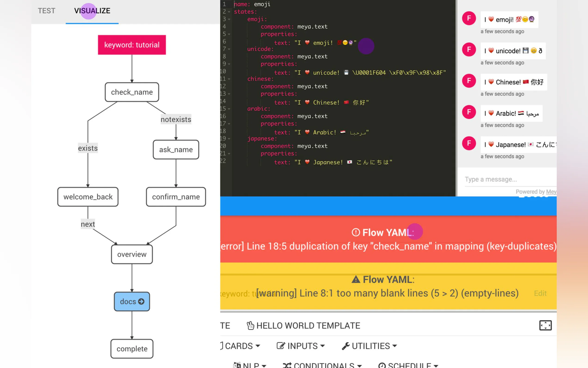Screen dimensions: 588x368
Task: Click the keyword: tutorial trigger node
Action: [x=132, y=45]
